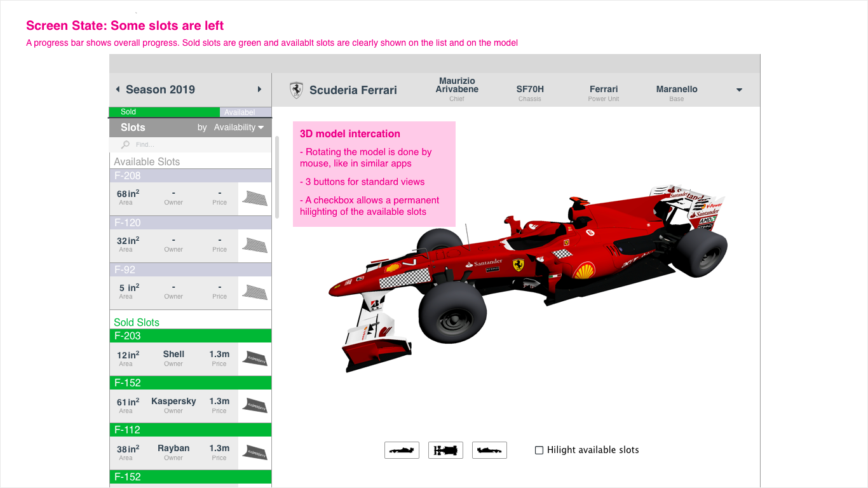The width and height of the screenshot is (868, 488).
Task: Open the Shell slot thumbnail
Action: [x=255, y=358]
